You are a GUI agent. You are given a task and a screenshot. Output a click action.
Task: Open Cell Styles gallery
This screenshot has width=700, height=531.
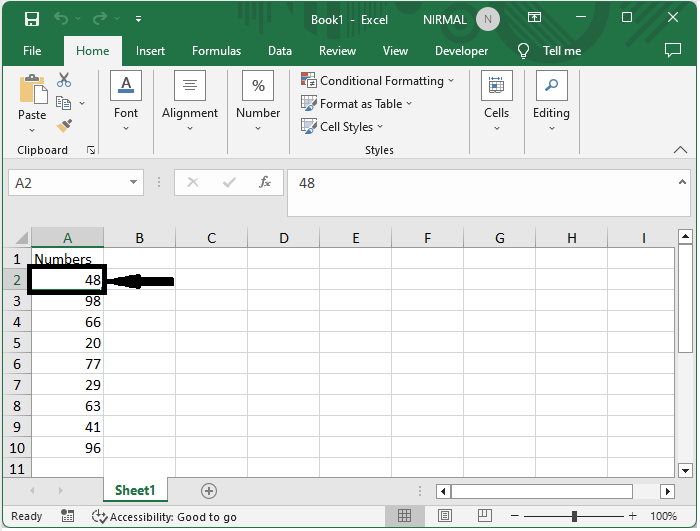click(x=342, y=126)
